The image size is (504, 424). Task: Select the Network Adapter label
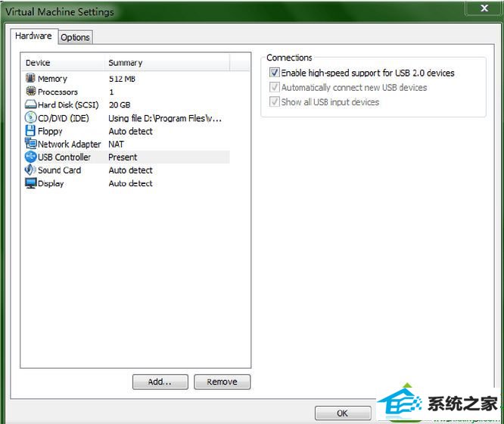click(70, 144)
